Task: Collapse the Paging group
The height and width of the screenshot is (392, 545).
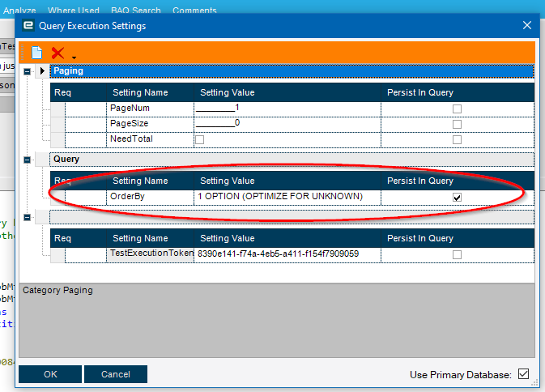Action: tap(27, 71)
